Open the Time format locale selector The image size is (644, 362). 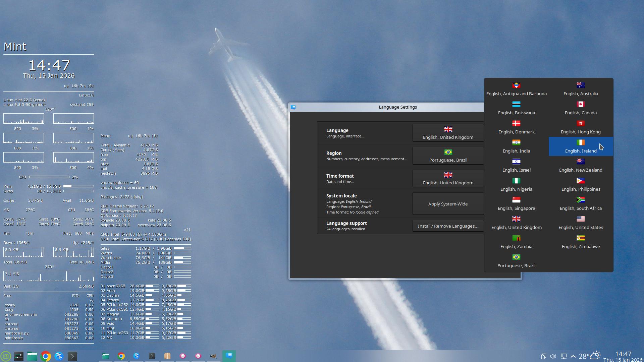tap(448, 179)
